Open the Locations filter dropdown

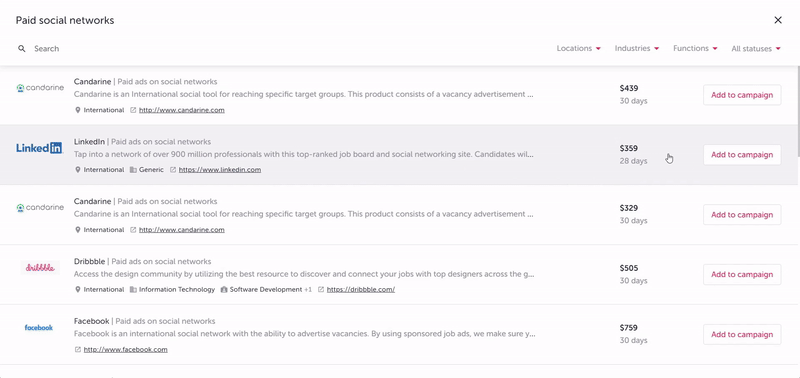(579, 48)
